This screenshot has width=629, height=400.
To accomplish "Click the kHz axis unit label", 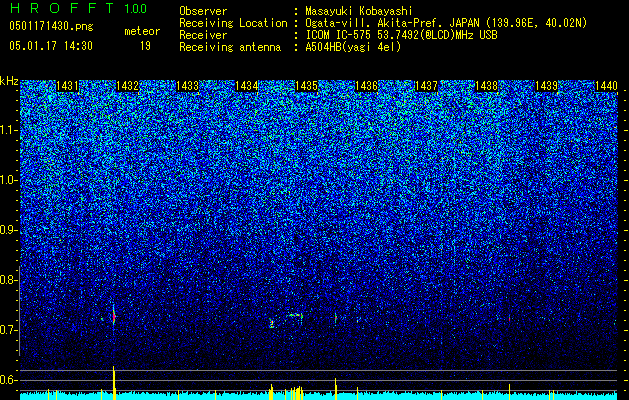I will click(x=9, y=81).
